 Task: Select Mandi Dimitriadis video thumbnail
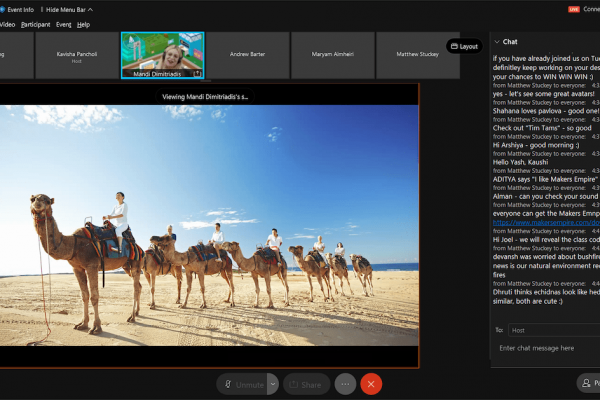[162, 54]
